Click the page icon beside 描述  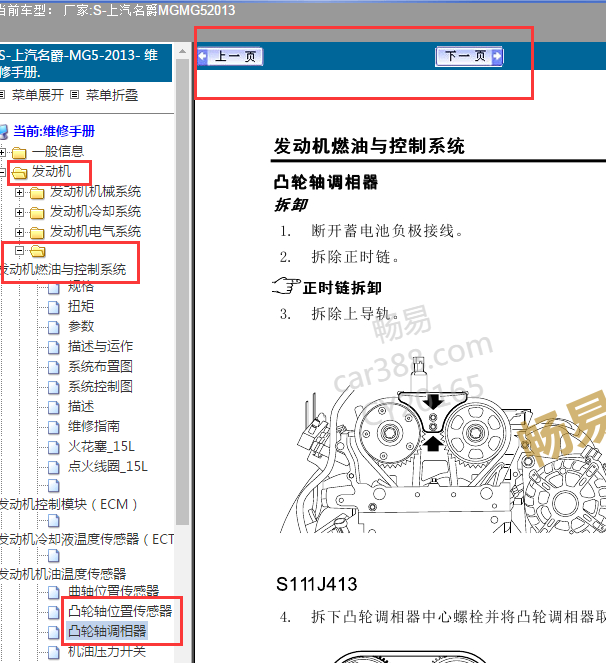pos(54,407)
